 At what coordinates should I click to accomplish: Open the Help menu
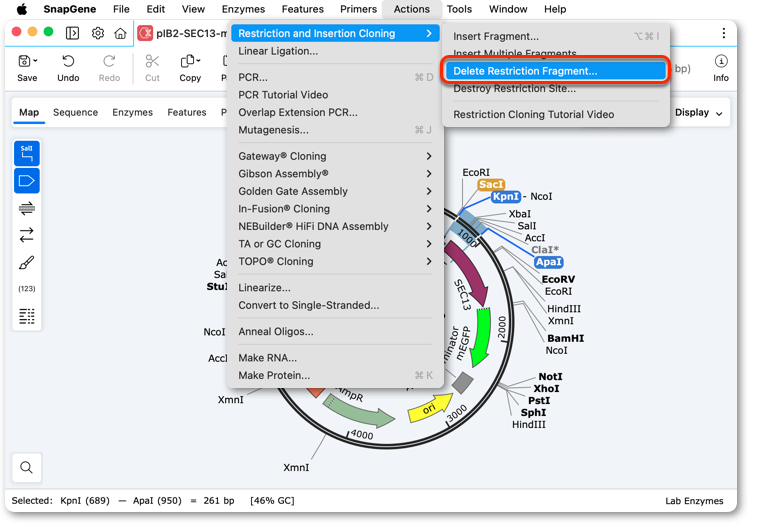click(555, 9)
